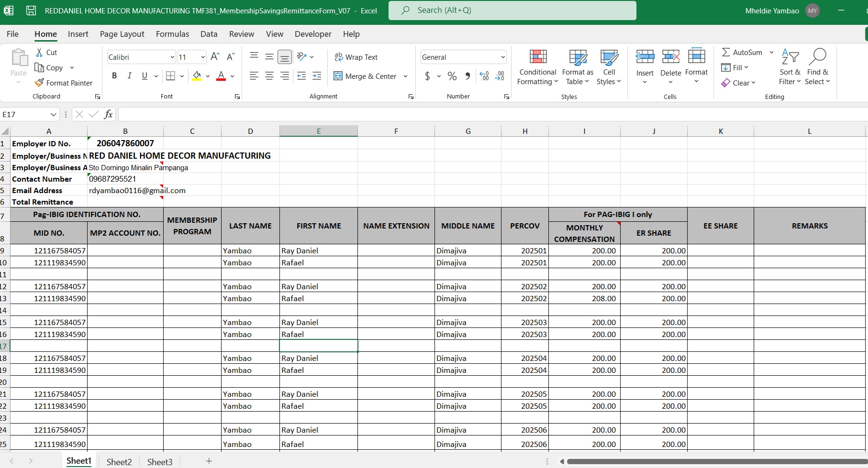The height and width of the screenshot is (468, 868).
Task: Click the Percent Style icon
Action: 452,76
